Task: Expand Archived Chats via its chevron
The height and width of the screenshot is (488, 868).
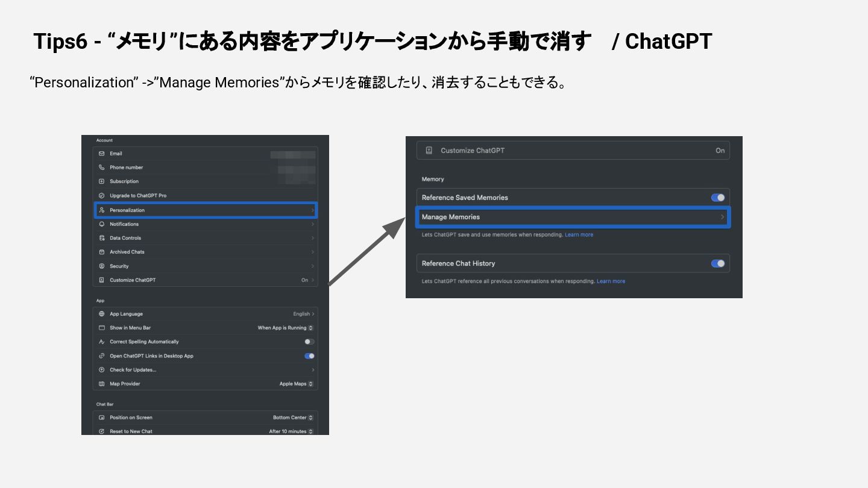Action: (x=313, y=252)
